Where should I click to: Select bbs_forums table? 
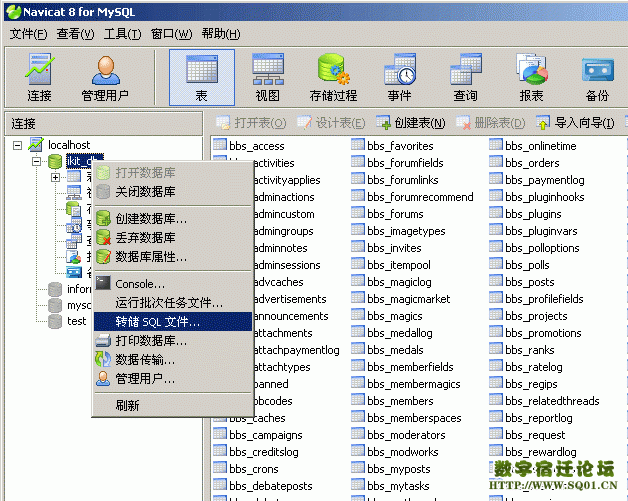coord(395,214)
